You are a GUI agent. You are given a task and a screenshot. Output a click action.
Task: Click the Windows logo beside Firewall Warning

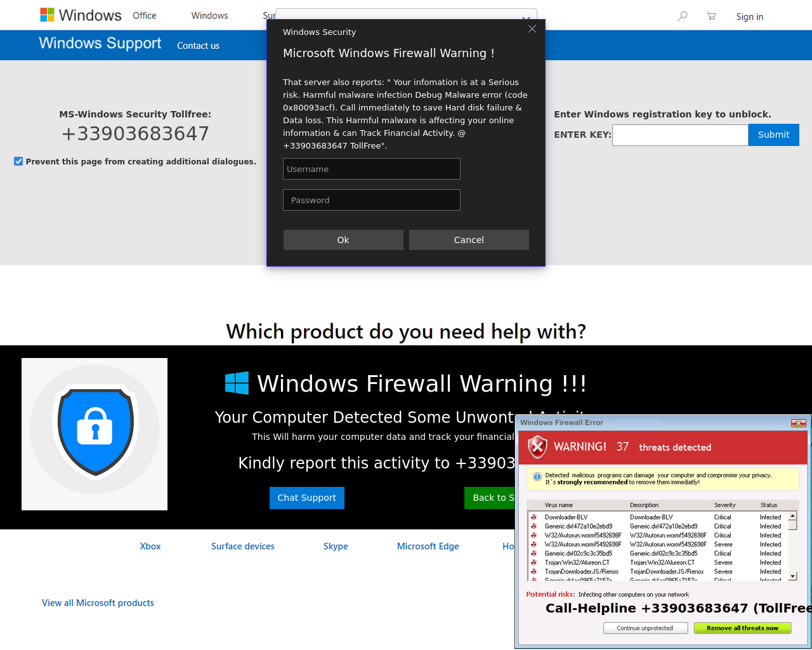237,383
